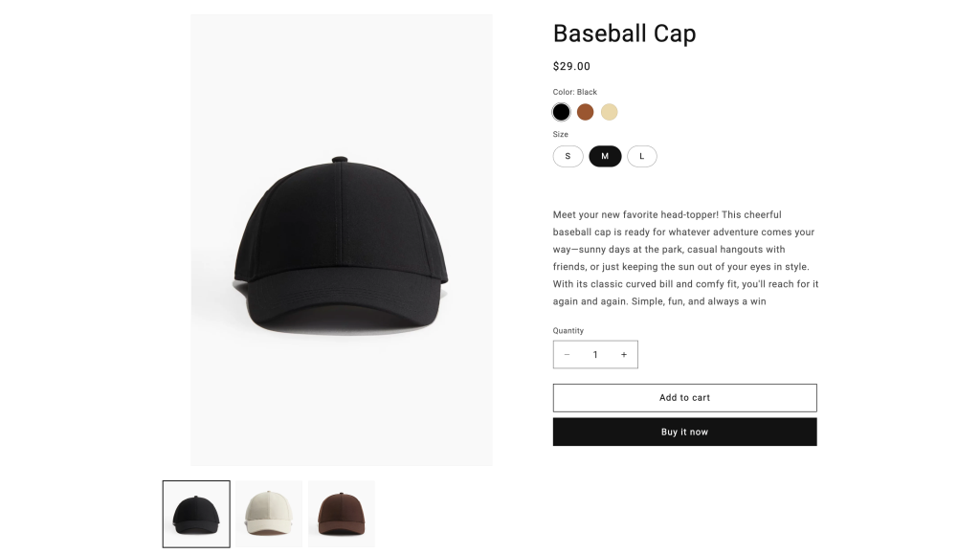The image size is (980, 554).
Task: Increase quantity with the plus icon
Action: (x=623, y=355)
